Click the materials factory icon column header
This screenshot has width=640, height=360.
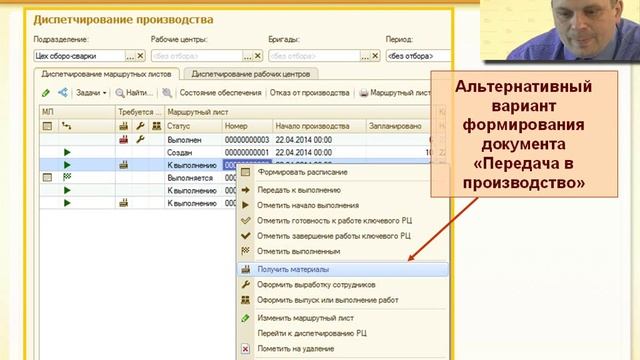point(124,126)
